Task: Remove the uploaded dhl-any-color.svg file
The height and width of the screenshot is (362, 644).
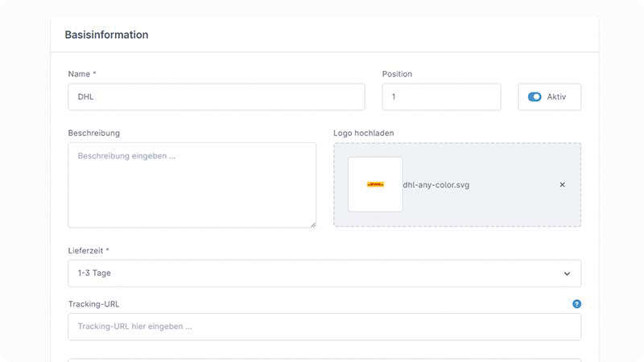Action: tap(562, 185)
